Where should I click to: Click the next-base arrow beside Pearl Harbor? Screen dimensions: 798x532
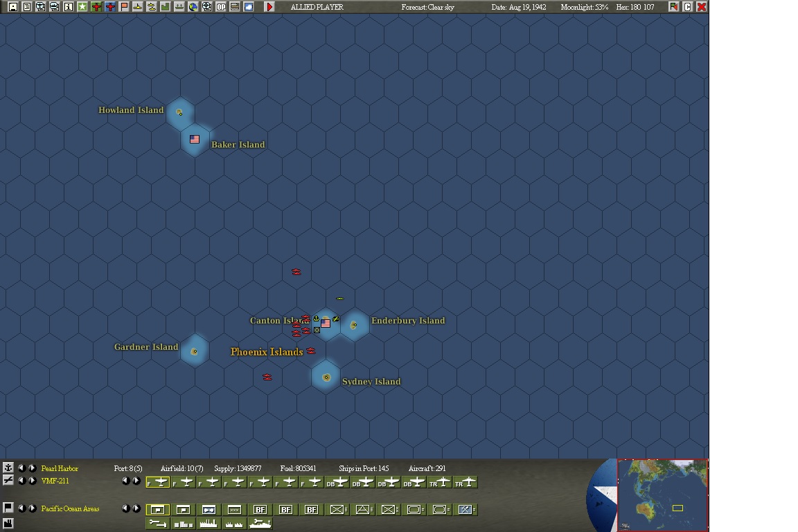pyautogui.click(x=32, y=468)
